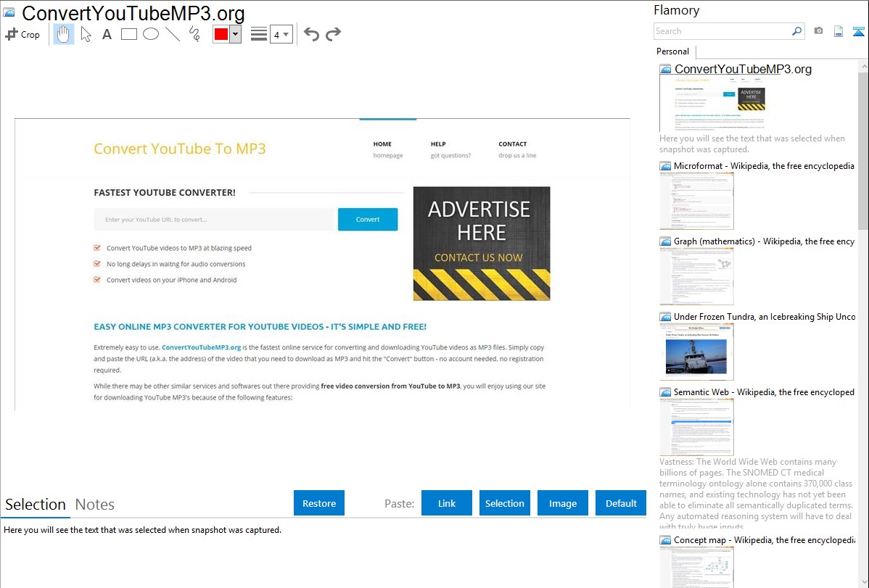Toggle checkbox beside 'Convert videos on your iPhone'
This screenshot has height=588, width=869.
[97, 280]
